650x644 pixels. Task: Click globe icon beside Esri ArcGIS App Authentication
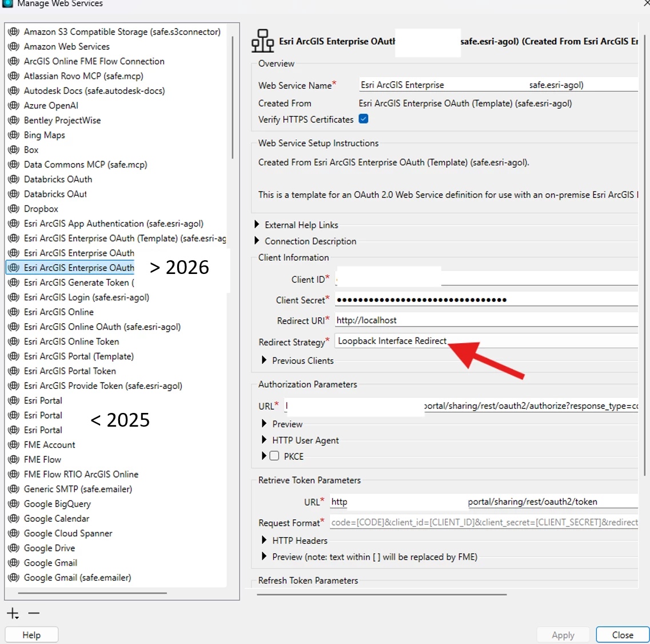pos(14,223)
